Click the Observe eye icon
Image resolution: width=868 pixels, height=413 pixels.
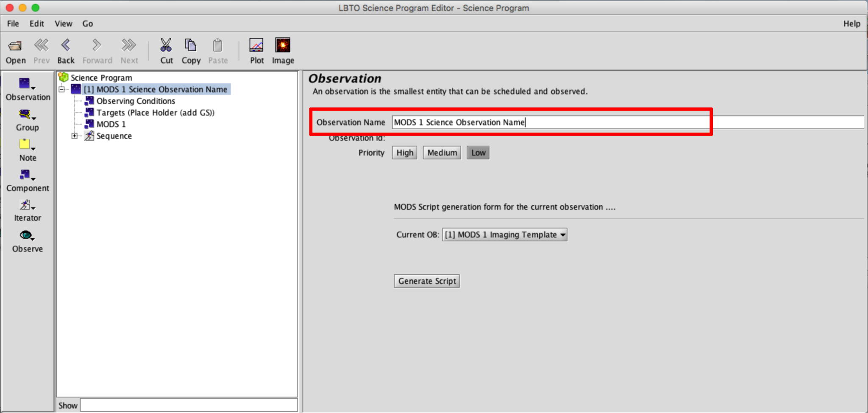27,236
